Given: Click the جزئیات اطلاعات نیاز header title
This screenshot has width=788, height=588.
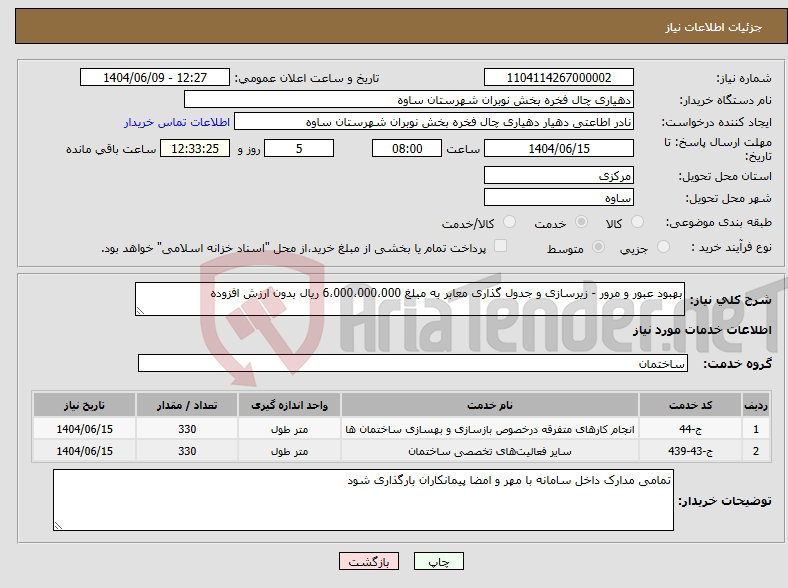Looking at the screenshot, I should pos(714,27).
